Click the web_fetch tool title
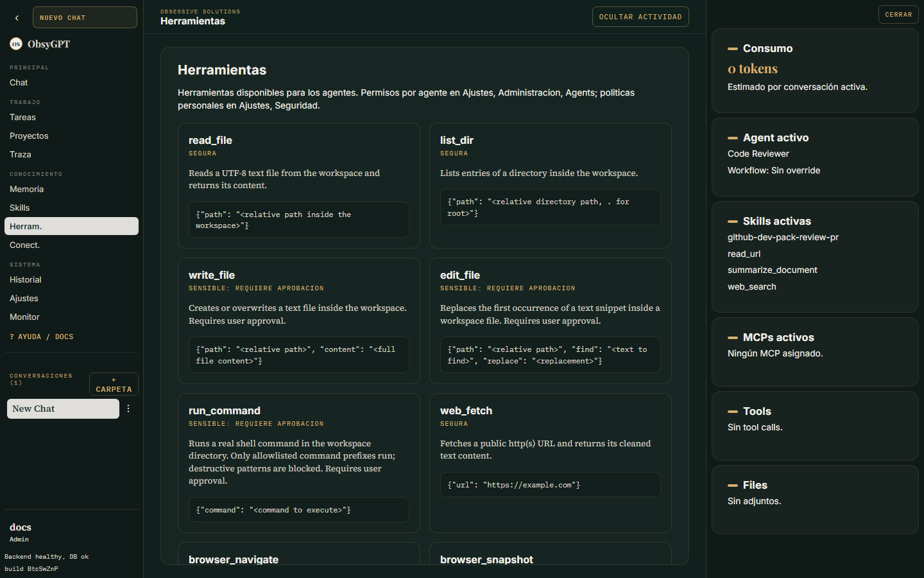924x578 pixels. (466, 410)
